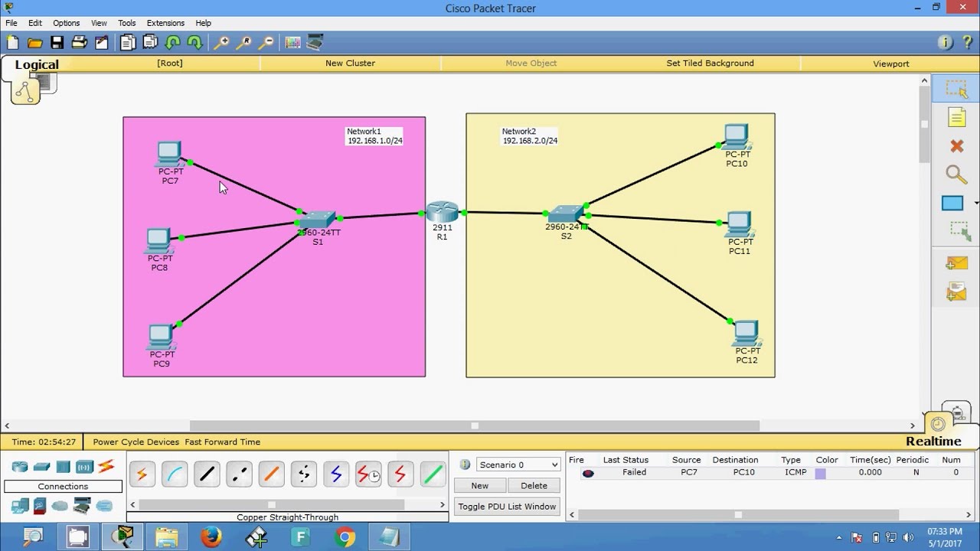Open a file using folder icon
This screenshot has height=551, width=980.
click(34, 43)
